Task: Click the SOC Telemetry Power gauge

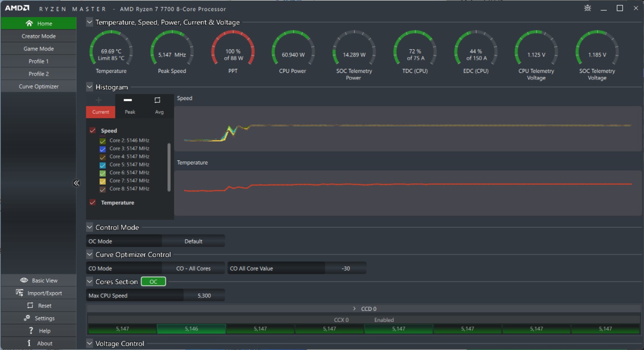Action: click(354, 49)
